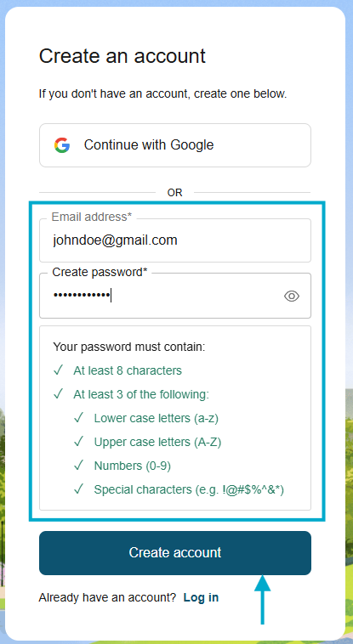Click checkmark beside At least 8 characters
This screenshot has height=644, width=353.
[58, 370]
